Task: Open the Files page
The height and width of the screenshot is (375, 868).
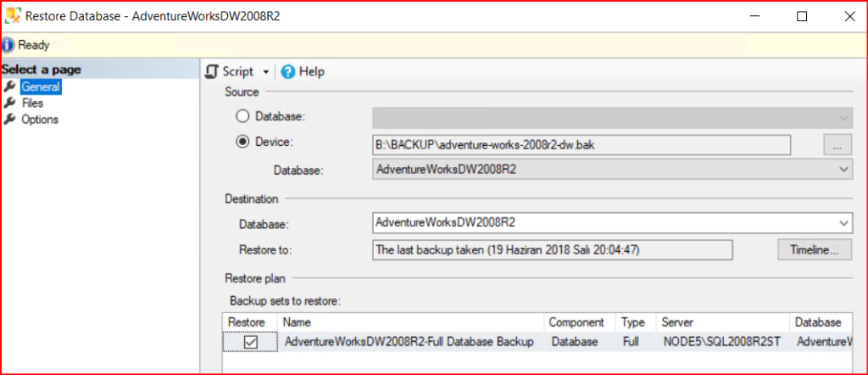Action: [x=33, y=103]
